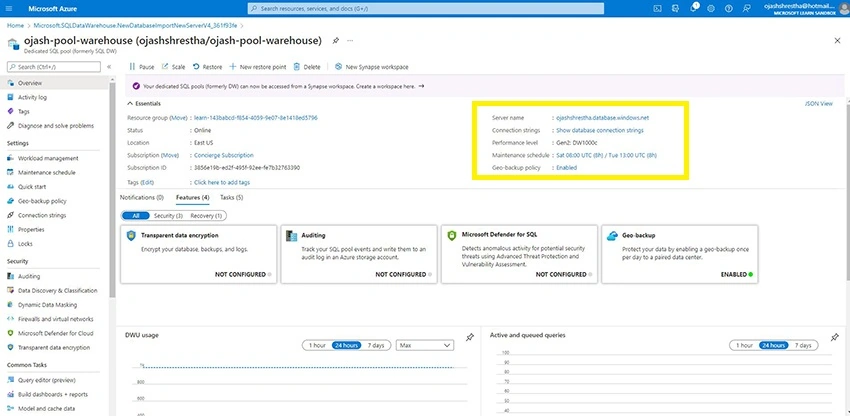Filter features by Security (3)
Viewport: 850px width, 416px height.
(x=168, y=215)
